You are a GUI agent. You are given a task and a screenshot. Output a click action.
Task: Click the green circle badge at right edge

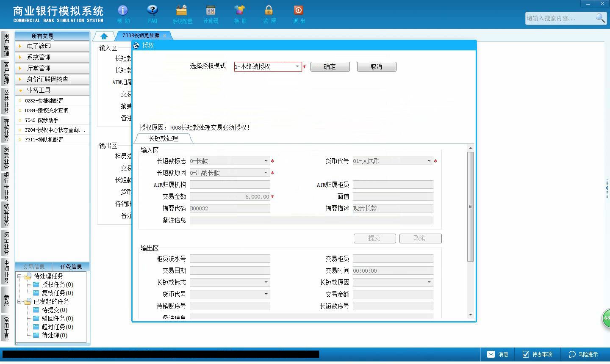(x=606, y=318)
